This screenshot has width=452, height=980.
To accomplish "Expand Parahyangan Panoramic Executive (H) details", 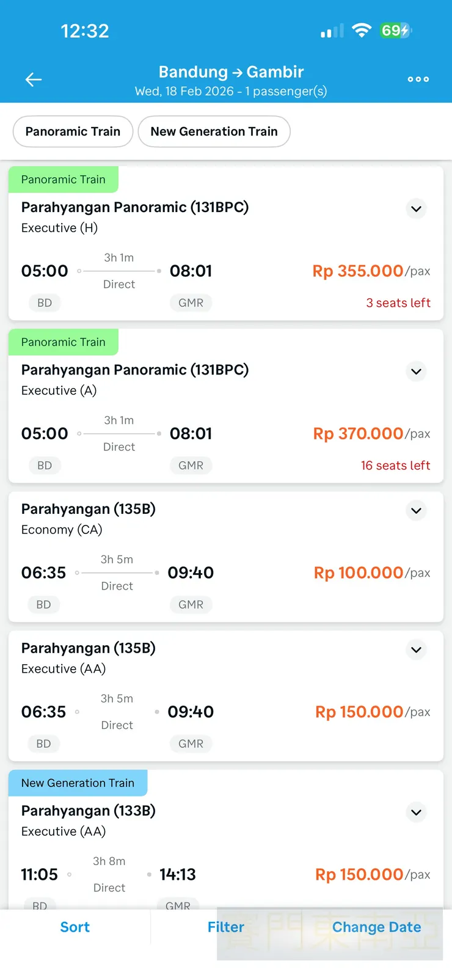I will coord(416,209).
